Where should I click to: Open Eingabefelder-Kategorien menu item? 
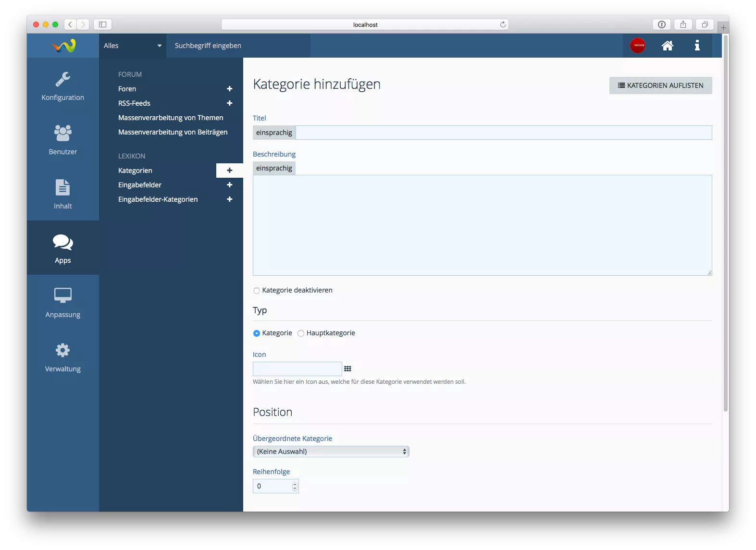point(158,199)
